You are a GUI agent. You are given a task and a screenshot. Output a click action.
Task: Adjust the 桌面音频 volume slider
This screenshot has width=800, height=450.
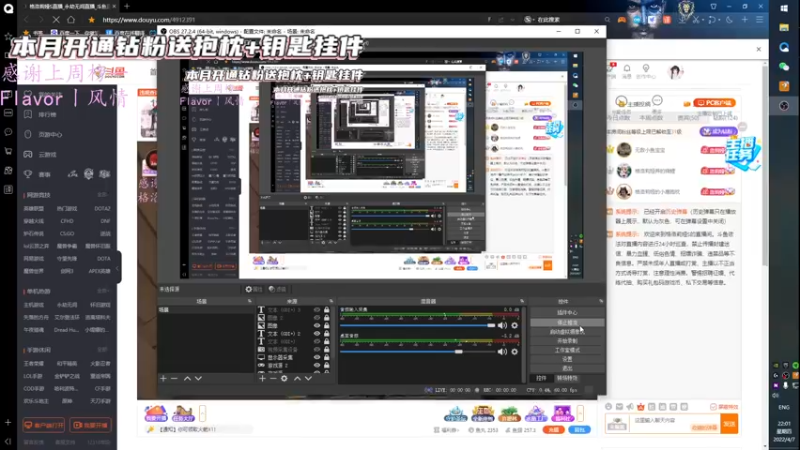pos(417,352)
